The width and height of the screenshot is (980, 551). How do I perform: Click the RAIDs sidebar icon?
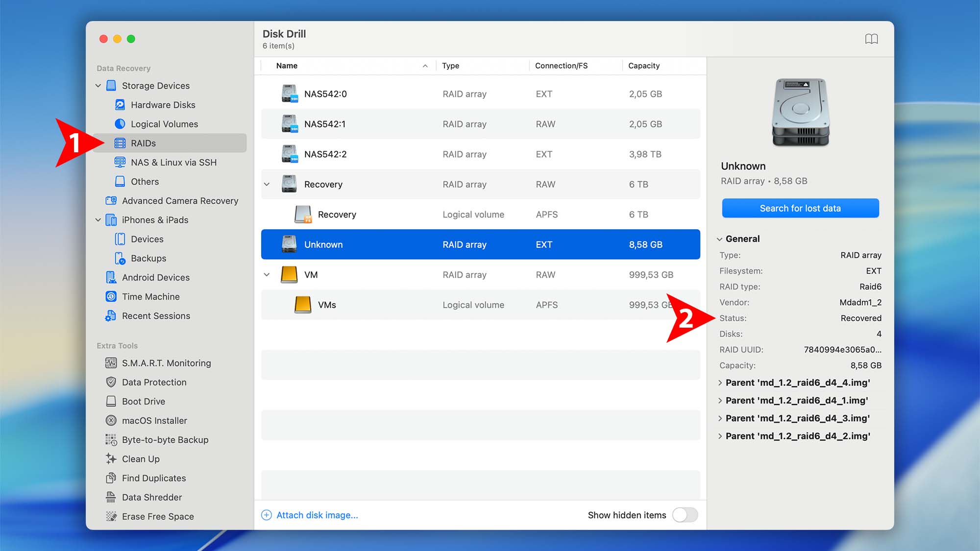point(120,143)
